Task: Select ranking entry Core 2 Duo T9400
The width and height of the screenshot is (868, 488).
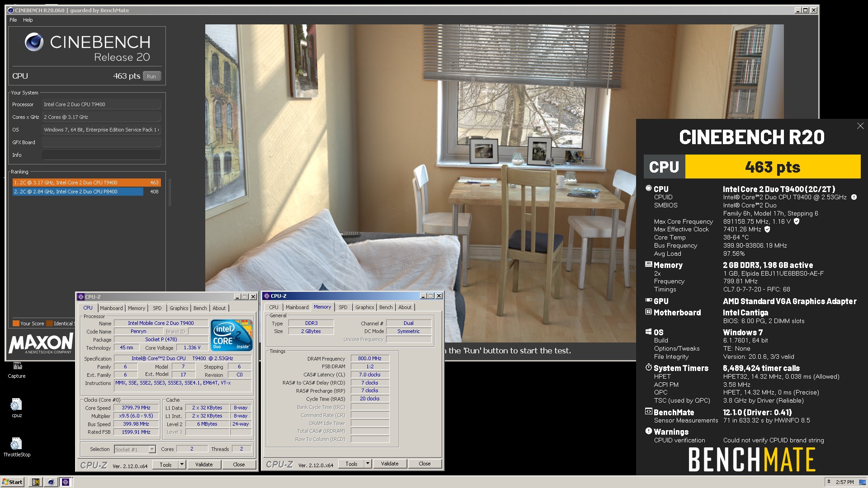Action: point(86,183)
